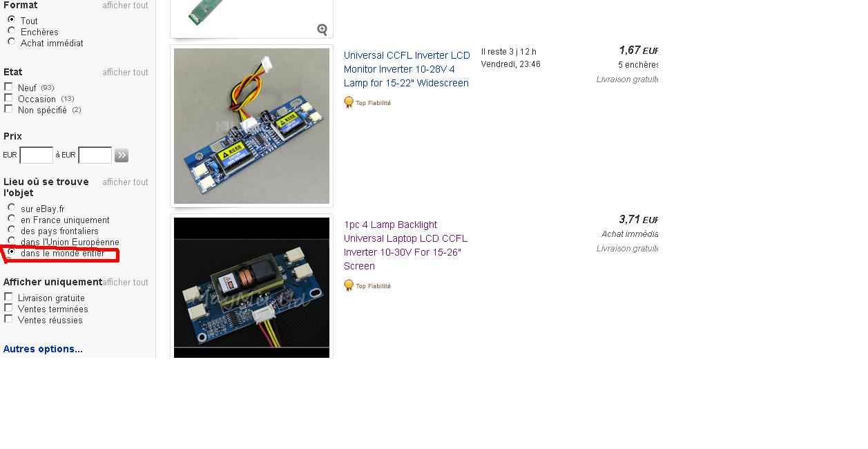
Task: Click the minimum price EUR field
Action: point(37,155)
